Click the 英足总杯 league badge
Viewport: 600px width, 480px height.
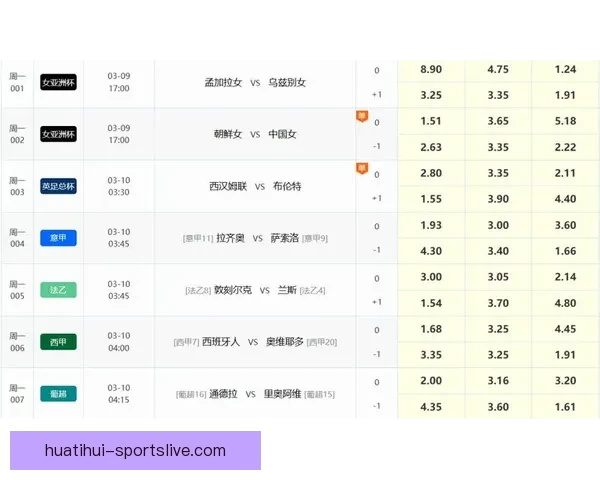pyautogui.click(x=58, y=186)
